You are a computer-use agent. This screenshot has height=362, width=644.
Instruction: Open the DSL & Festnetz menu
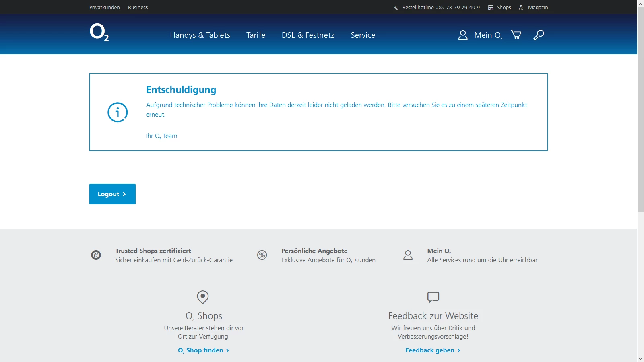click(308, 35)
